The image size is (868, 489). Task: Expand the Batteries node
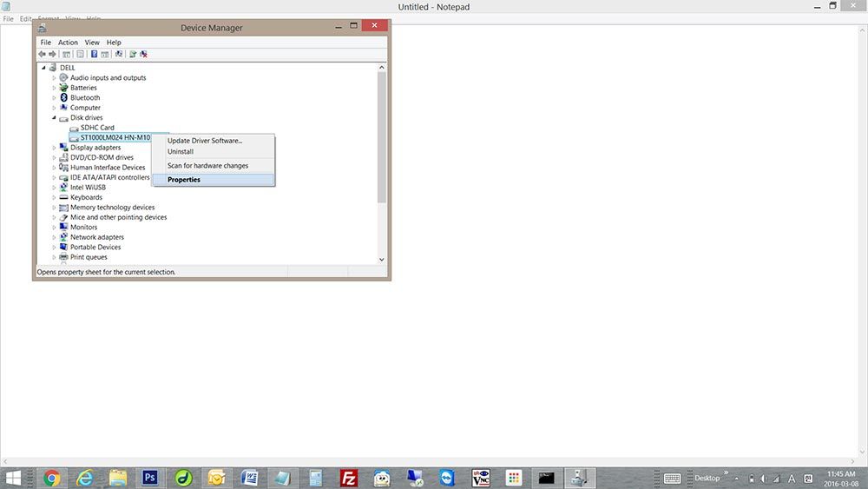(54, 88)
